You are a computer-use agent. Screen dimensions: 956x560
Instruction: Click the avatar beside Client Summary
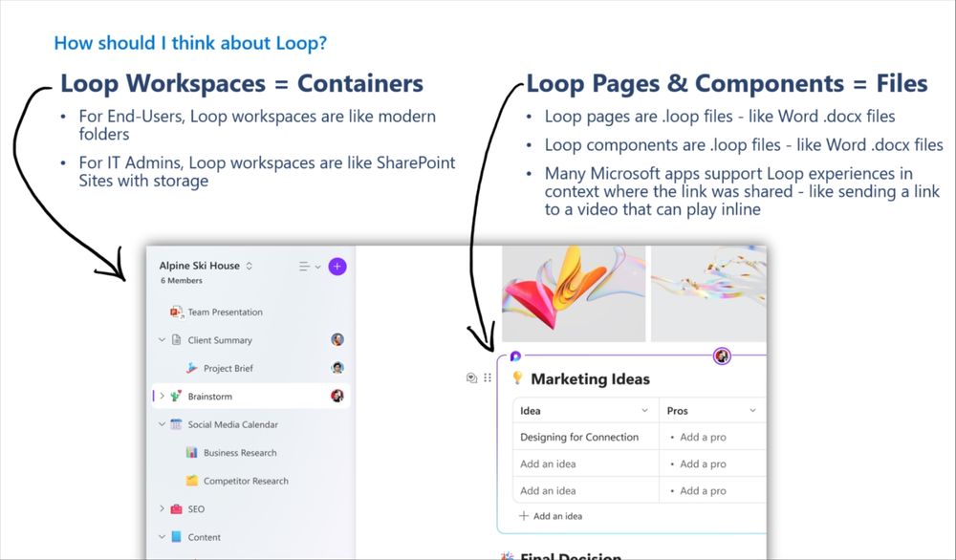pos(337,339)
